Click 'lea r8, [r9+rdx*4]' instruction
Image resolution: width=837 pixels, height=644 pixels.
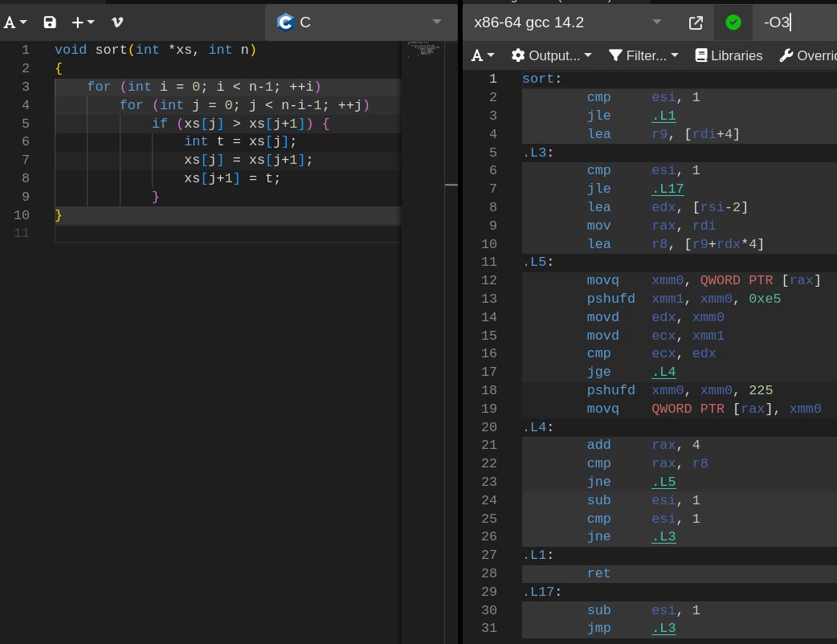pyautogui.click(x=676, y=244)
